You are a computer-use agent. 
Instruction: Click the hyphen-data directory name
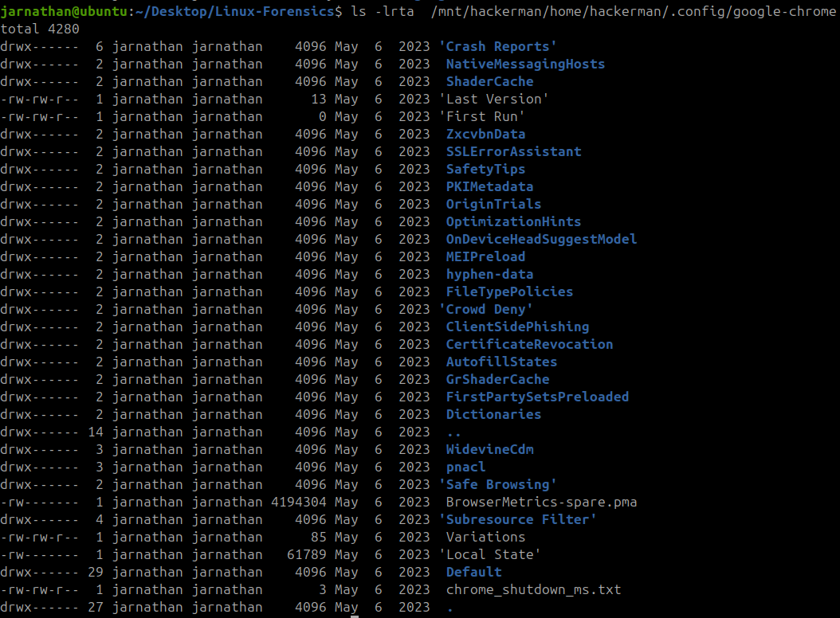point(489,274)
